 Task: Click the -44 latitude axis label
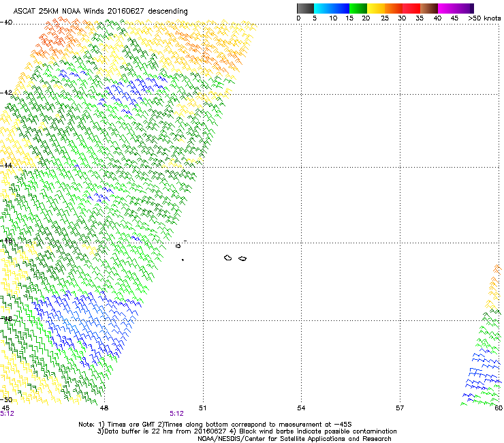click(6, 166)
